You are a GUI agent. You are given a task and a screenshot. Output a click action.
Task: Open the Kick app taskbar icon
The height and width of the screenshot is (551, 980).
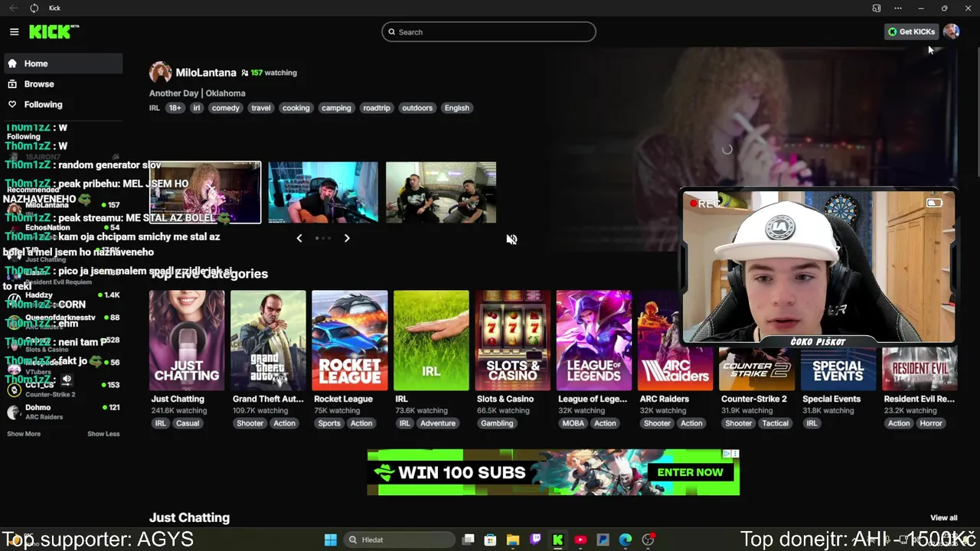coord(557,540)
